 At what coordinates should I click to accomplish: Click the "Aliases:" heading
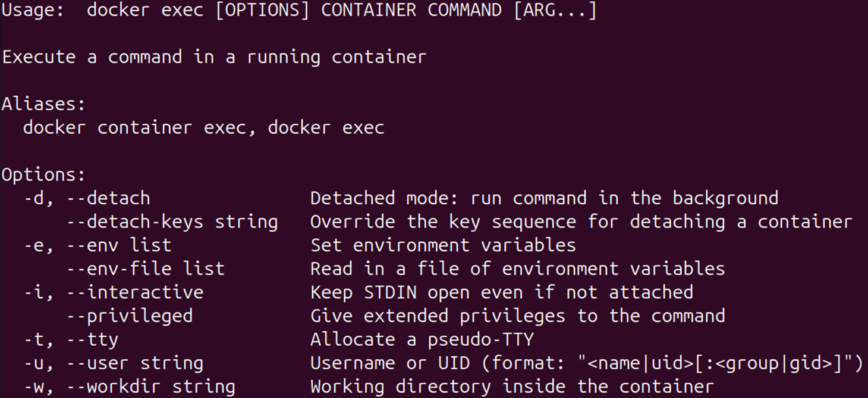point(43,104)
